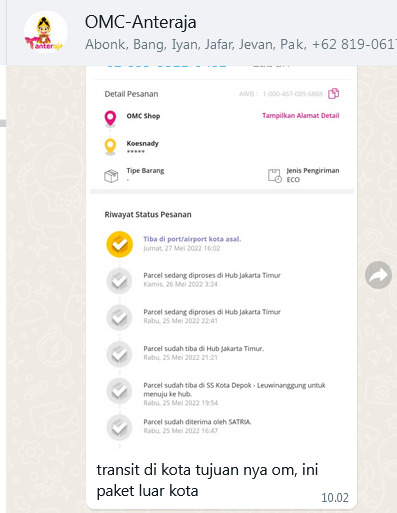The width and height of the screenshot is (397, 513).
Task: Open the shipment tracking image thumbnail
Action: (x=222, y=260)
